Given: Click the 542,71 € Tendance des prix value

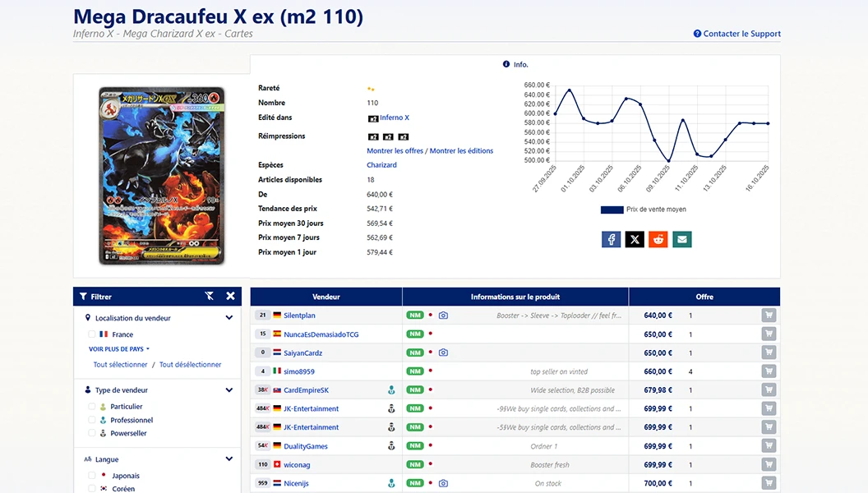Looking at the screenshot, I should click(379, 209).
